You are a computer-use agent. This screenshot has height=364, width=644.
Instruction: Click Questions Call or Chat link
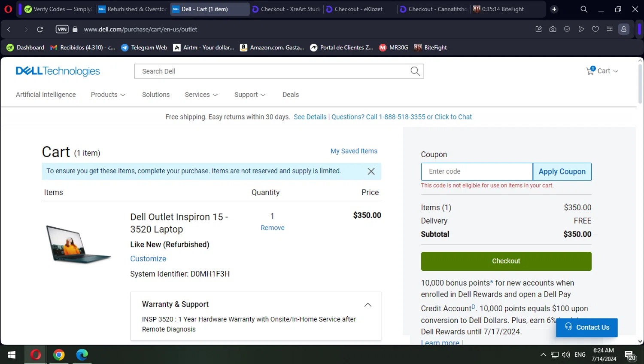401,117
